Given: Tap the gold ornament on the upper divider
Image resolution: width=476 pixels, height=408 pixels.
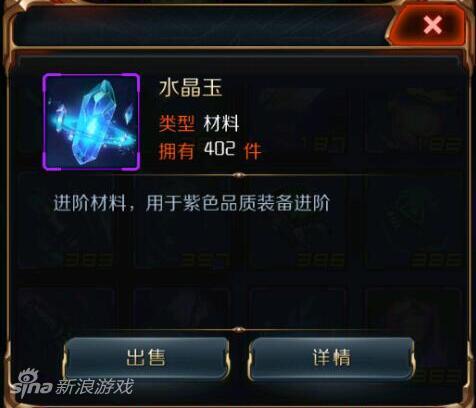Looking at the screenshot, I should tap(239, 175).
